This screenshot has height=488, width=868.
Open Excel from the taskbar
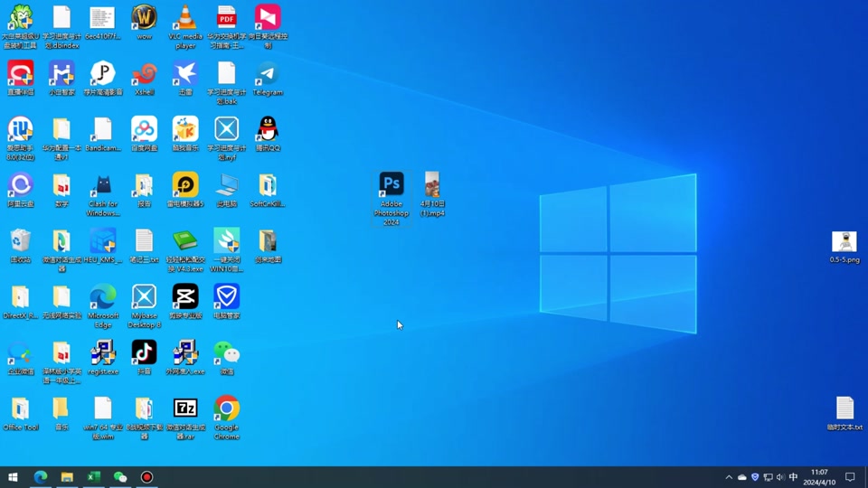93,477
